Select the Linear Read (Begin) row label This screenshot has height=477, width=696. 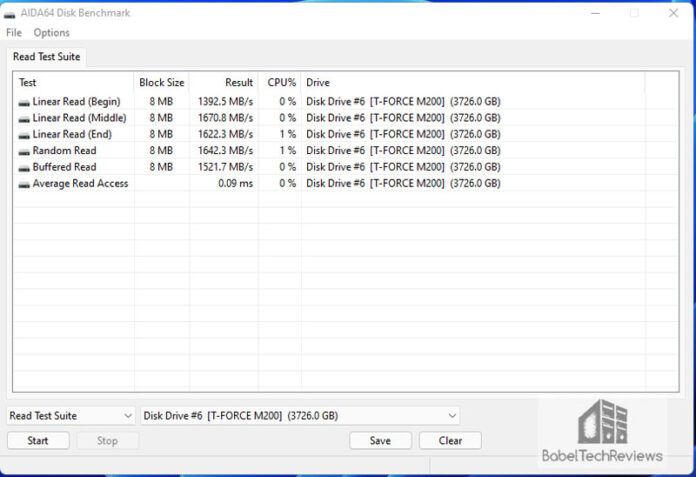pos(76,102)
